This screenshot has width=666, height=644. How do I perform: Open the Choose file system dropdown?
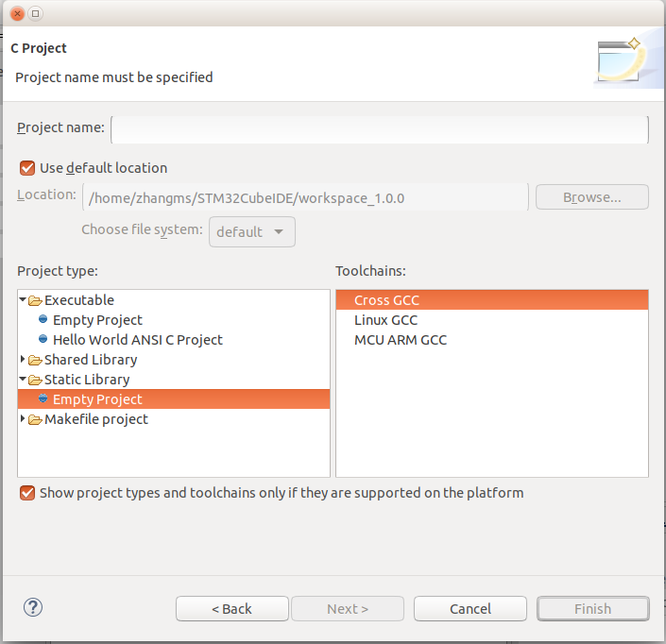pyautogui.click(x=251, y=232)
